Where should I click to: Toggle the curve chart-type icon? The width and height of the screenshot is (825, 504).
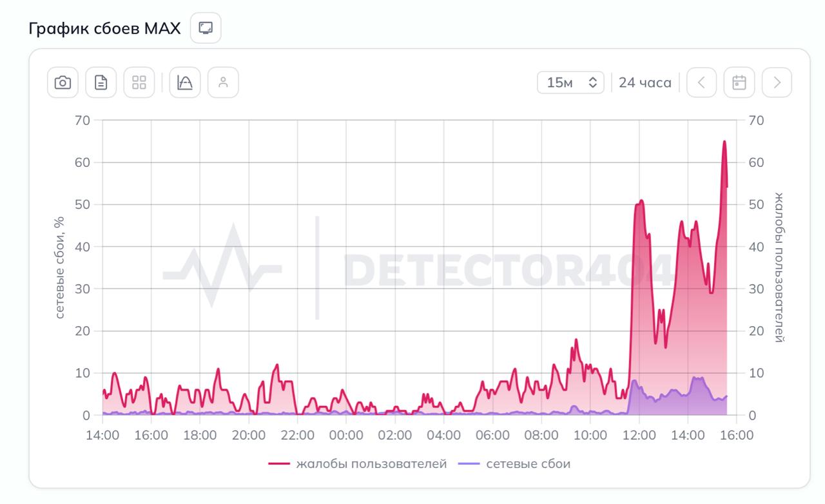(185, 82)
